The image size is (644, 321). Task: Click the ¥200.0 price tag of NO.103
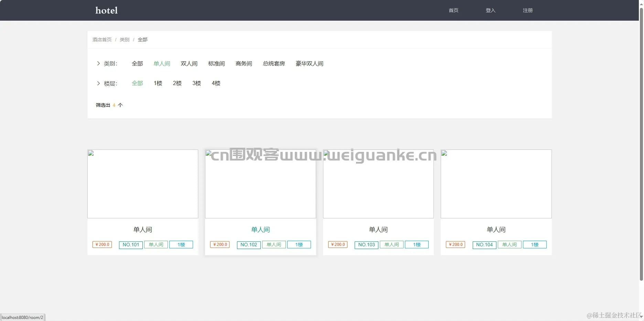click(x=338, y=245)
